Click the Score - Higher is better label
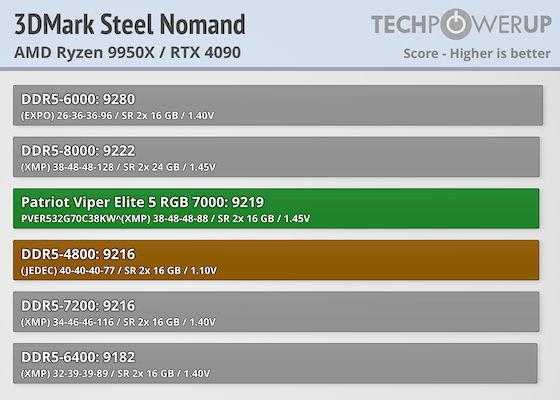The height and width of the screenshot is (400, 560). pos(477,54)
